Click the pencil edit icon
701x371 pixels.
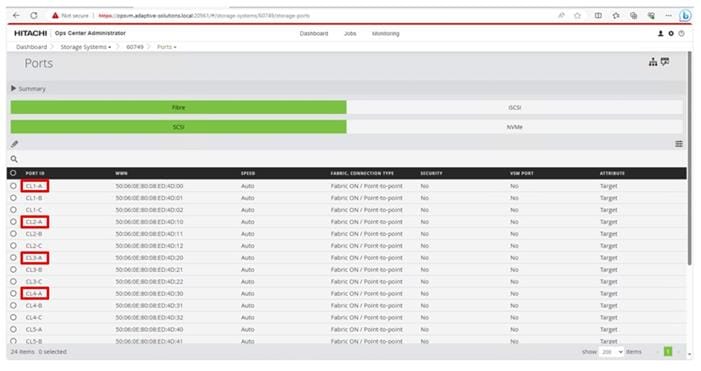click(x=14, y=144)
